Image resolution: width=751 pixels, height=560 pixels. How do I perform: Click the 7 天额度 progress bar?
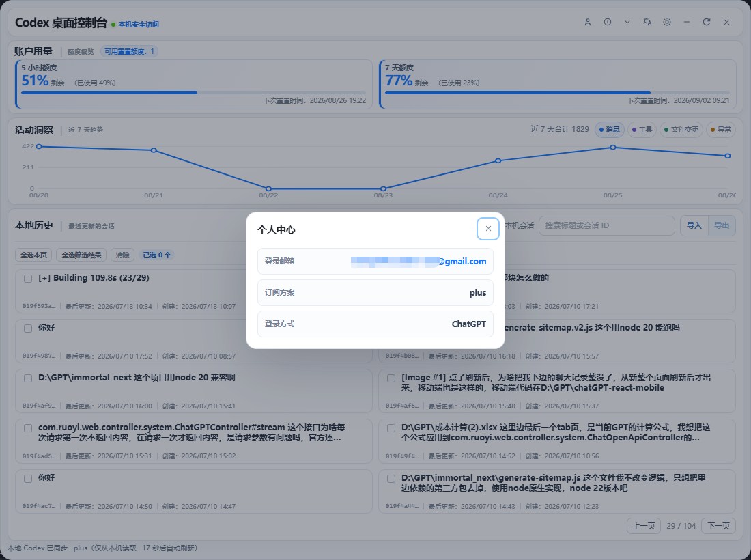click(558, 92)
